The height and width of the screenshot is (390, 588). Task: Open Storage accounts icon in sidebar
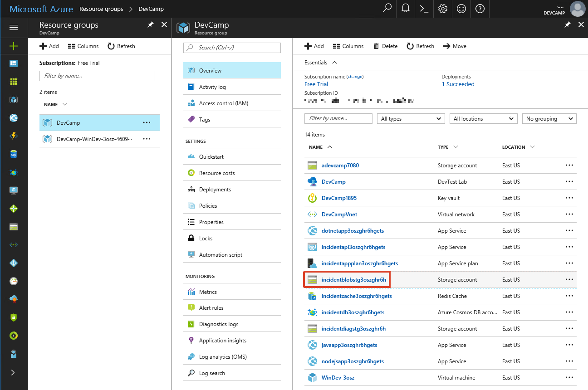(x=14, y=227)
